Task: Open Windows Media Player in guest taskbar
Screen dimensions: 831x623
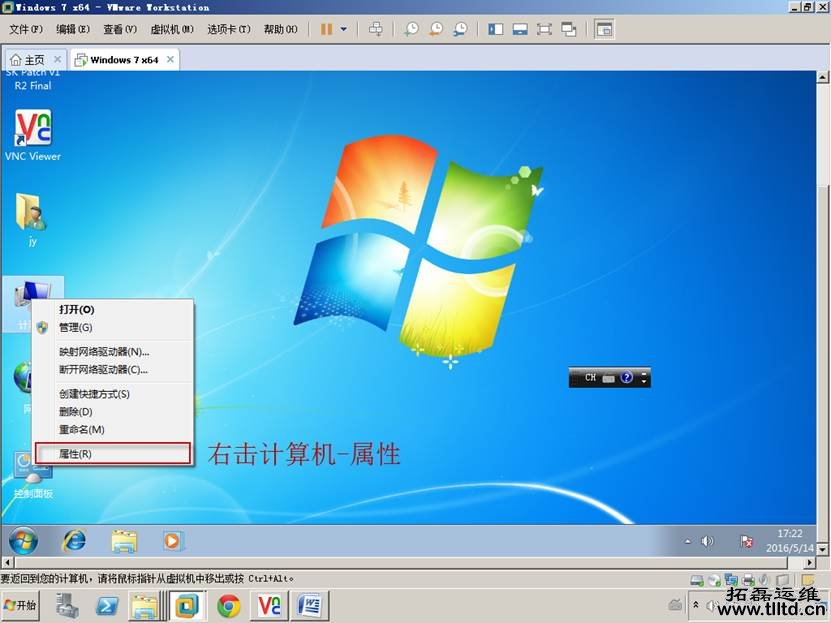Action: [173, 541]
